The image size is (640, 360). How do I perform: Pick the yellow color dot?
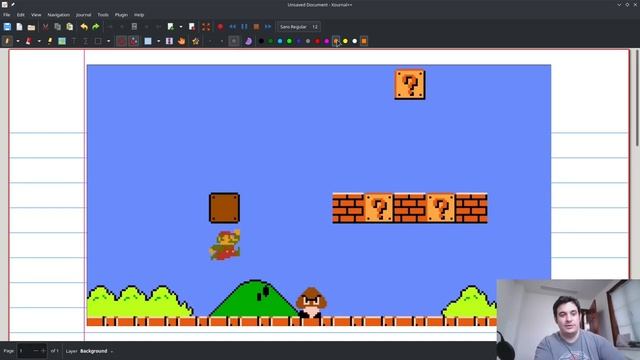345,41
